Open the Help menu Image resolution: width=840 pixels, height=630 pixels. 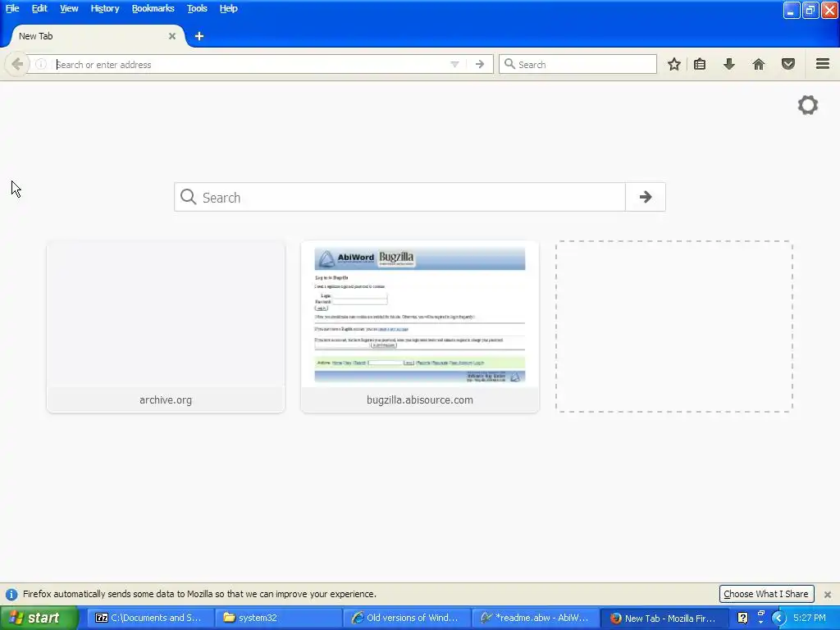[228, 8]
